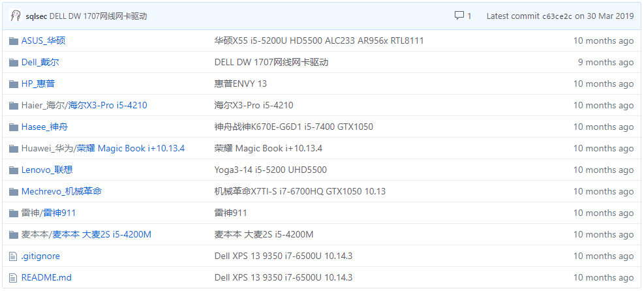Viewport: 644px width, 291px height.
Task: Click the 10 months ago timestamp for Lenovo_联想
Action: coord(604,170)
